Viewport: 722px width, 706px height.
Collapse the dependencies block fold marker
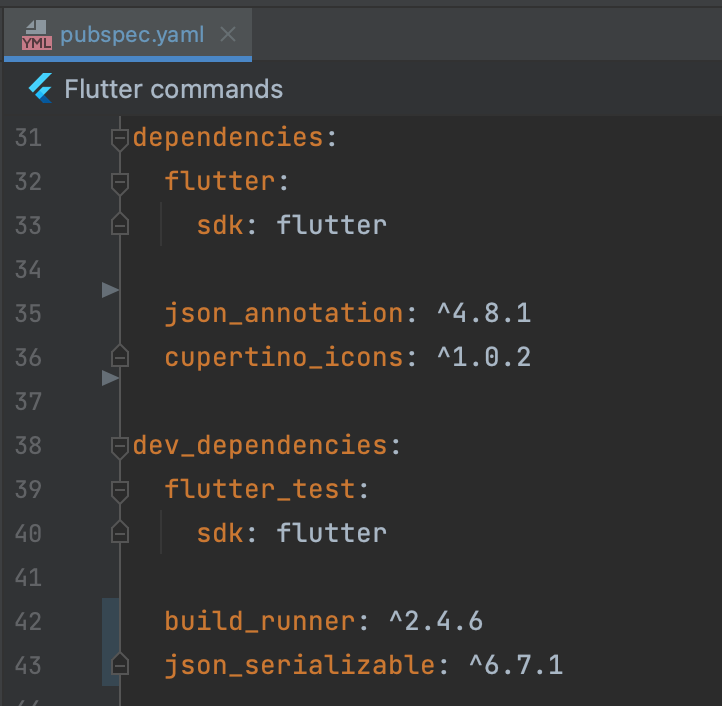120,139
